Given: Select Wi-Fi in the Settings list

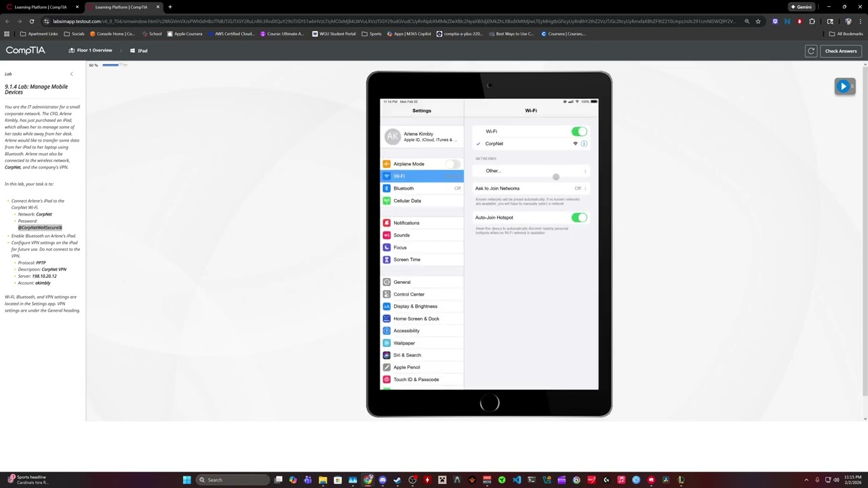Looking at the screenshot, I should pos(422,176).
